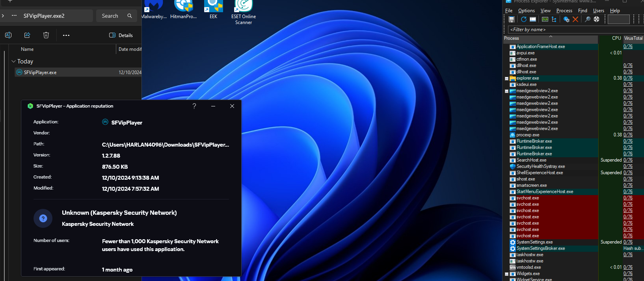The width and height of the screenshot is (644, 281).
Task: Collapse the Today group in File Explorer
Action: [x=13, y=61]
